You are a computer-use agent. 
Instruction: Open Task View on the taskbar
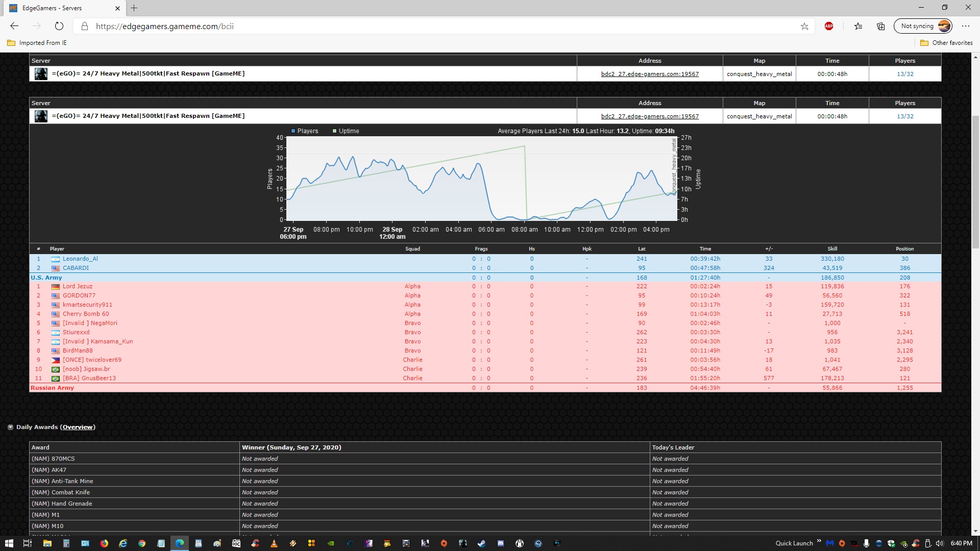click(x=28, y=543)
